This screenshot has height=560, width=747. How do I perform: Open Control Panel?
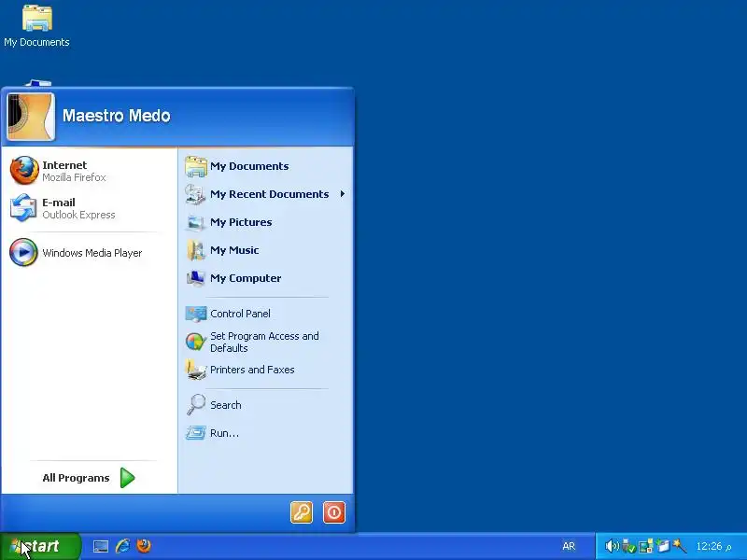click(x=266, y=314)
